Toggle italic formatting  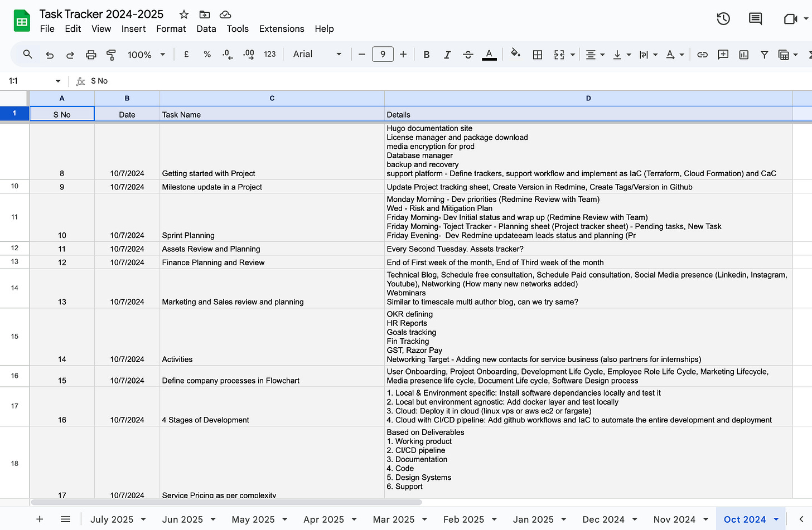pyautogui.click(x=447, y=55)
